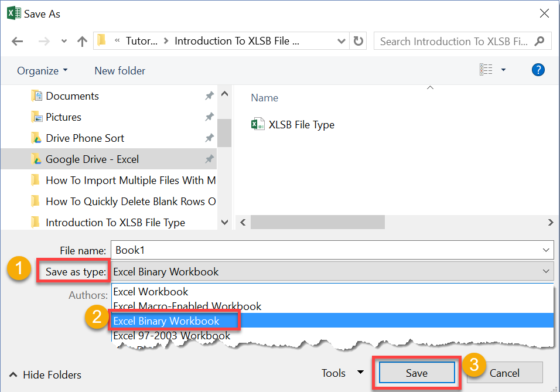Refresh the current folder view

[358, 41]
